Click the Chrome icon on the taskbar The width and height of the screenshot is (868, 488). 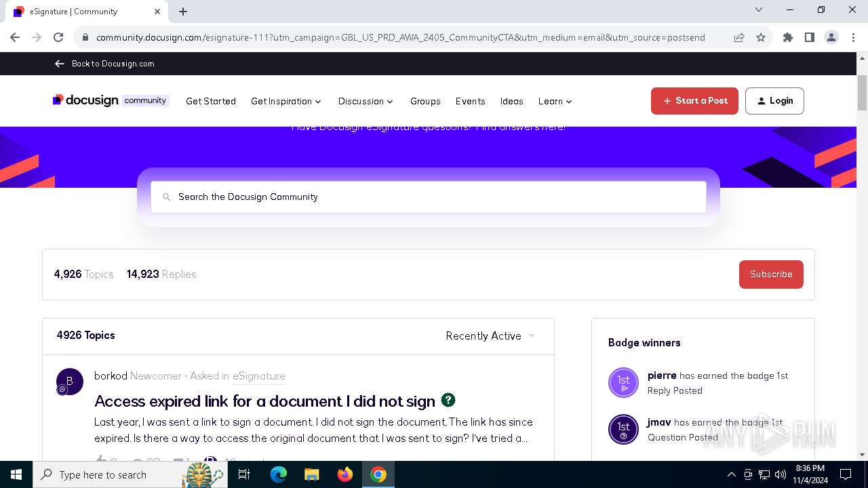pyautogui.click(x=378, y=474)
